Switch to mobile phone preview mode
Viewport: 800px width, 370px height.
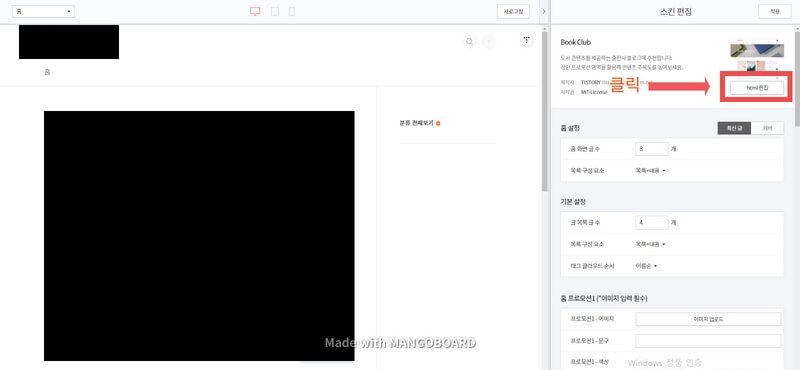point(292,11)
